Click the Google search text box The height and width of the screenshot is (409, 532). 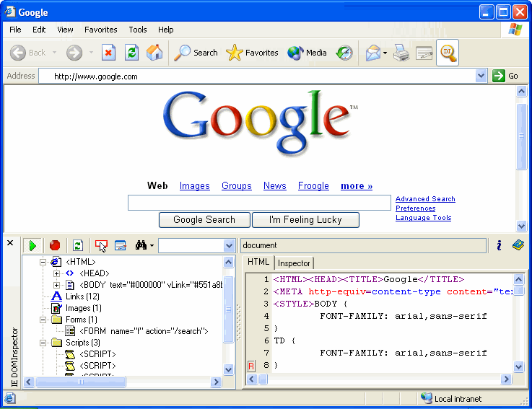259,203
